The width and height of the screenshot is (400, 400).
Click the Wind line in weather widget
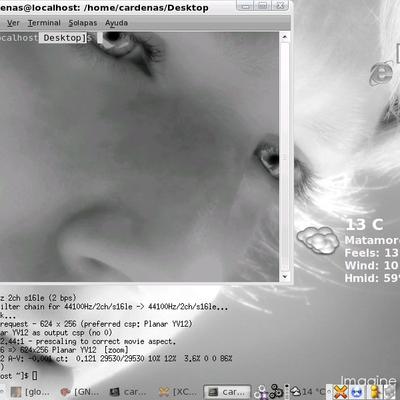pyautogui.click(x=372, y=266)
